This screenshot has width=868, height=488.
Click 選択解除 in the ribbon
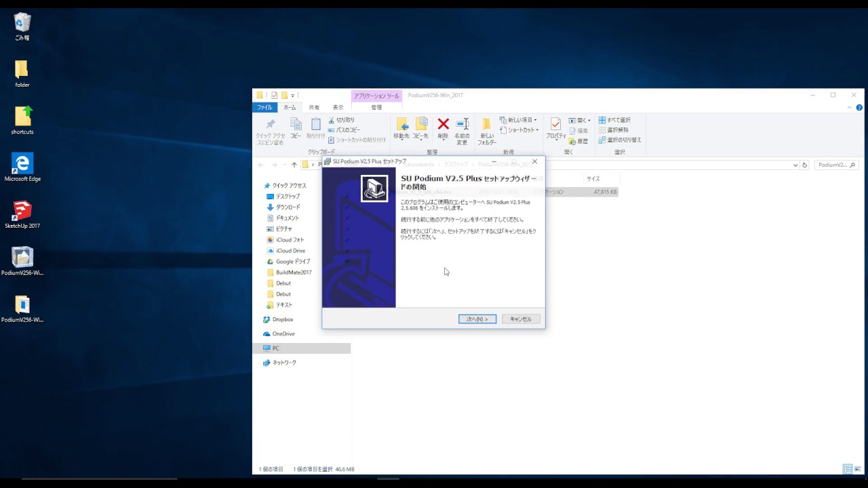613,129
